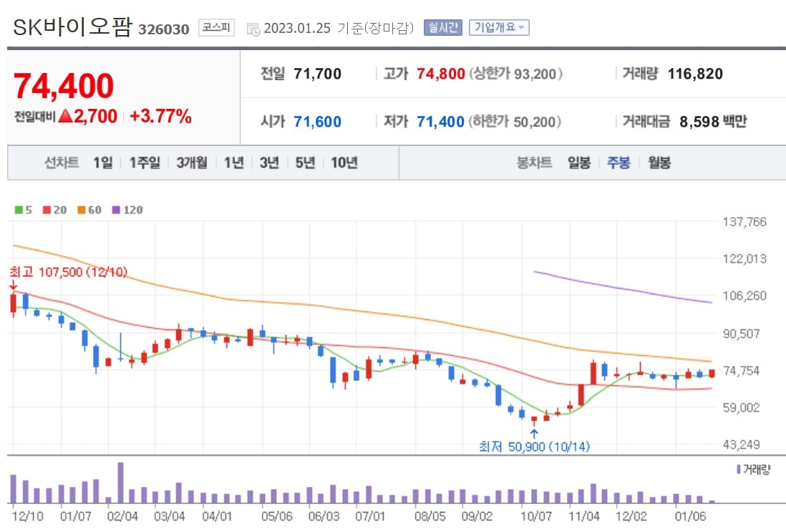786x532 pixels.
Task: Click the 02/04 x-axis date label
Action: tap(122, 516)
